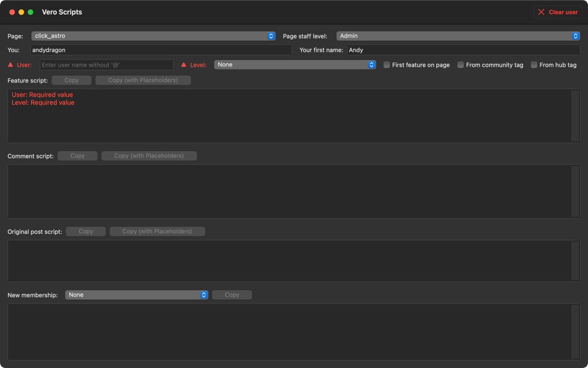Click the chevron on the New membership dropdown
Screen dimensions: 588x368
click(204, 294)
